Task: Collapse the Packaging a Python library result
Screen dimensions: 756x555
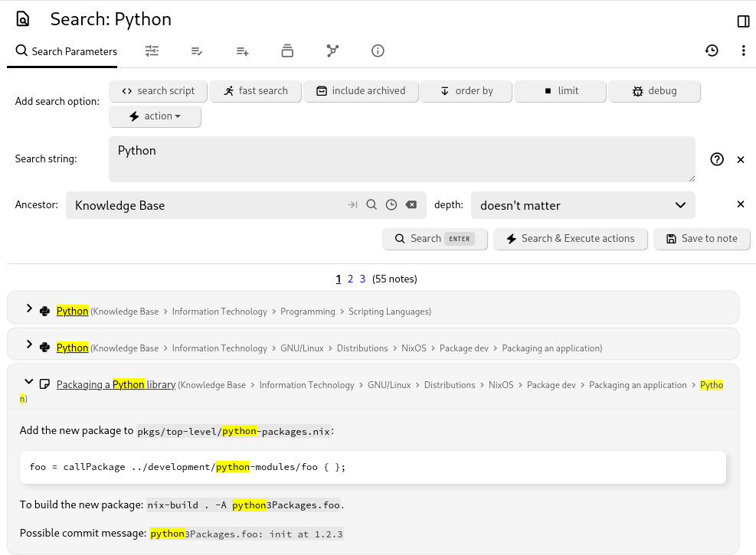Action: [x=29, y=382]
